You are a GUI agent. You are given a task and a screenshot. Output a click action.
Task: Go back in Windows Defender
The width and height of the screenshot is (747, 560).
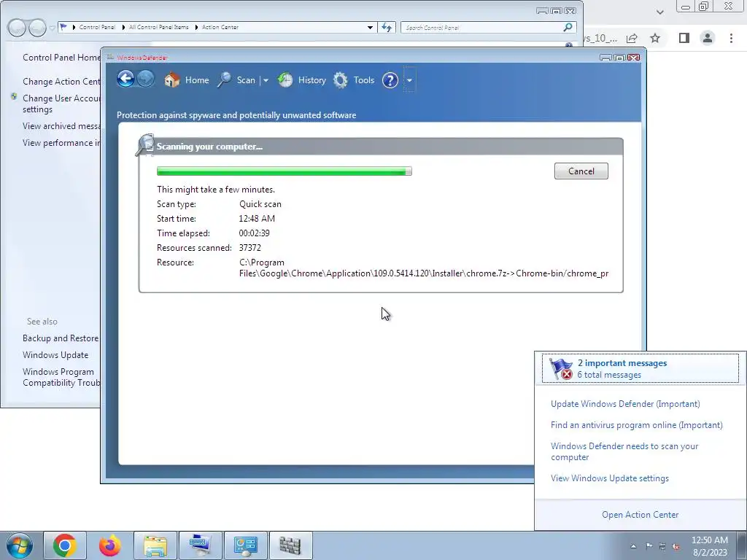[x=125, y=79]
